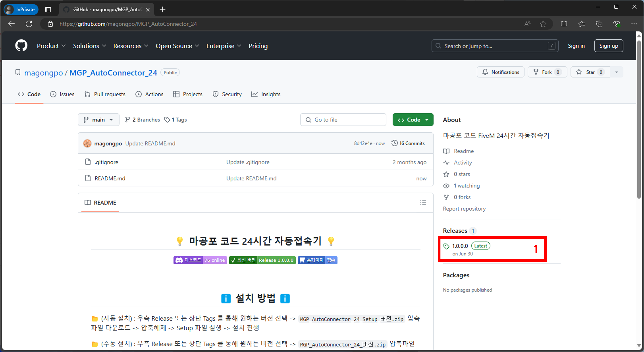The image size is (644, 352).
Task: Click the commit history clock icon
Action: tap(394, 143)
